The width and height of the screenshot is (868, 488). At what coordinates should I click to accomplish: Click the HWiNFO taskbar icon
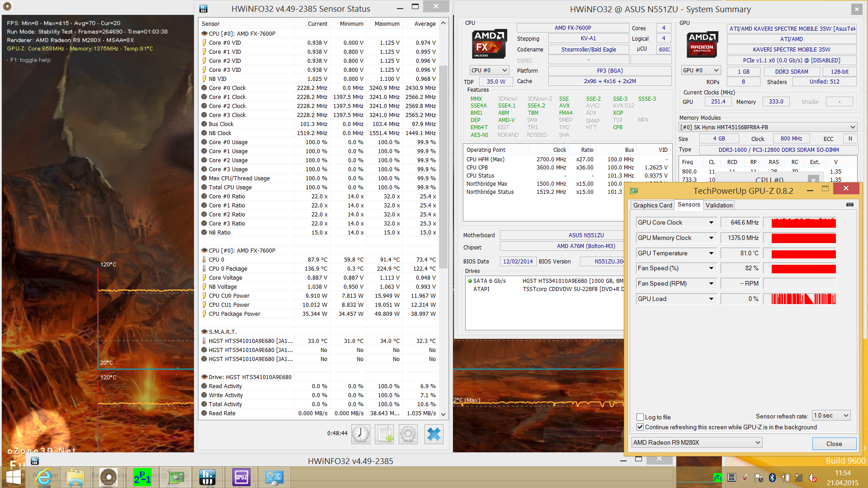pos(208,477)
